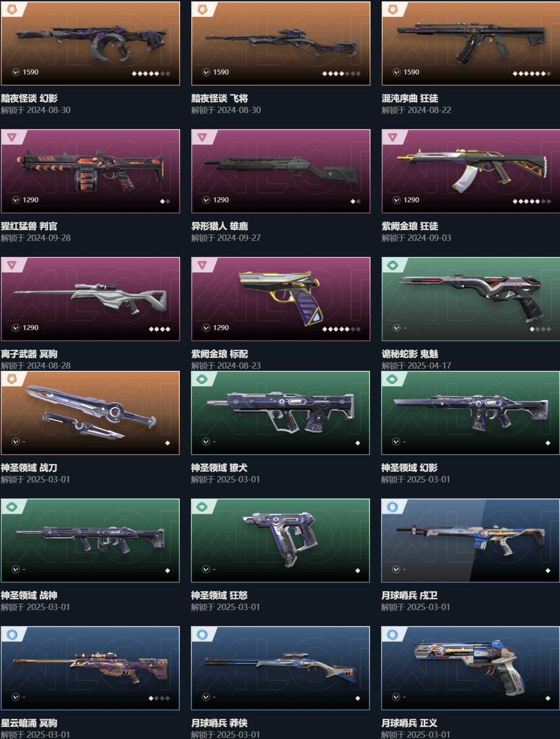Click the blue circle tier icon on 月球哨兵 戍卫
This screenshot has width=560, height=739.
(x=393, y=507)
